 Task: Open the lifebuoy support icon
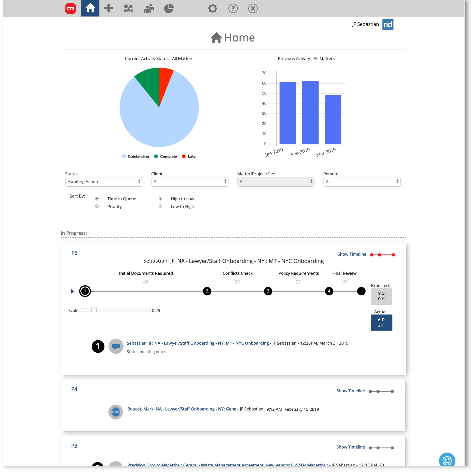(x=447, y=460)
